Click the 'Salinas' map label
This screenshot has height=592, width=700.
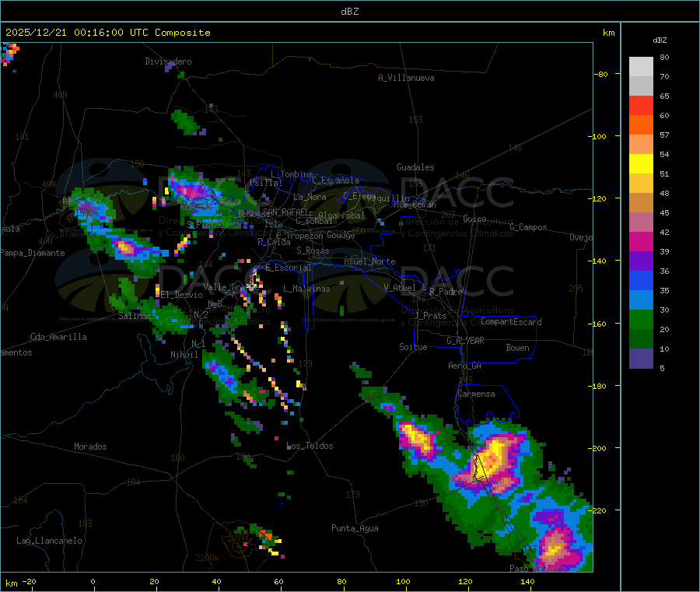(x=135, y=316)
